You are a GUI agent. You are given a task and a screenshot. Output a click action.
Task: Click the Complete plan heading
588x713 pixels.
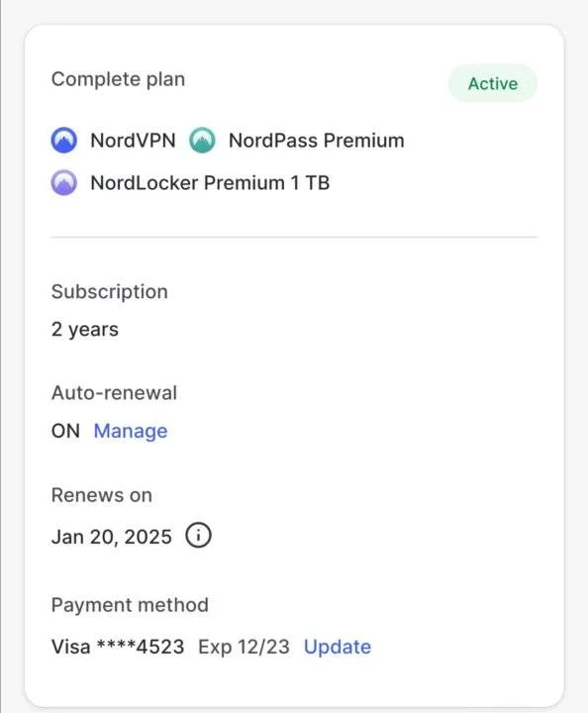tap(118, 79)
